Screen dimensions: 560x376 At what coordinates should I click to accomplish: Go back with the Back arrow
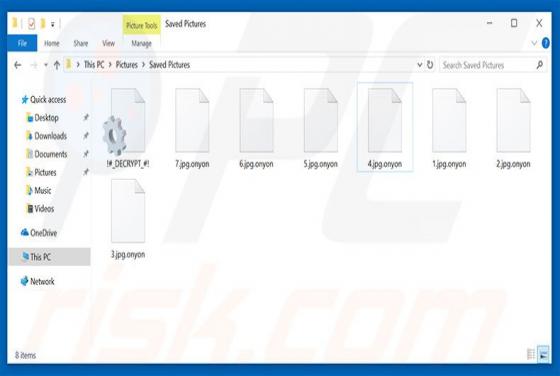tap(18, 65)
